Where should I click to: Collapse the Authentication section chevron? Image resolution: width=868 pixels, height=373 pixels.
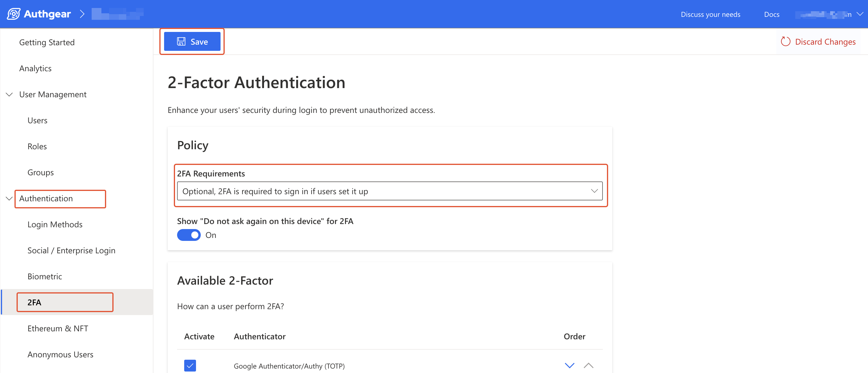tap(9, 198)
